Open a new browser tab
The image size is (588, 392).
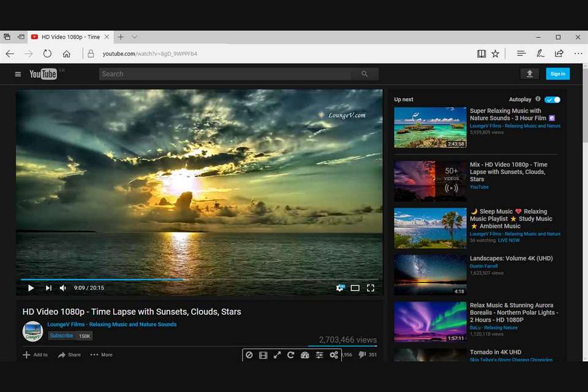121,37
